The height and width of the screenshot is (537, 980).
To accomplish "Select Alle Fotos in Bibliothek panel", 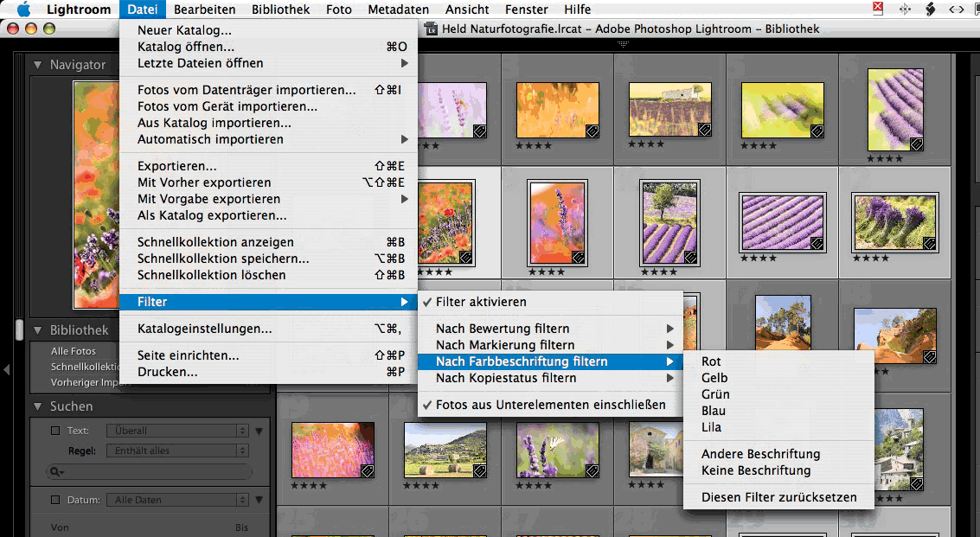I will [74, 351].
